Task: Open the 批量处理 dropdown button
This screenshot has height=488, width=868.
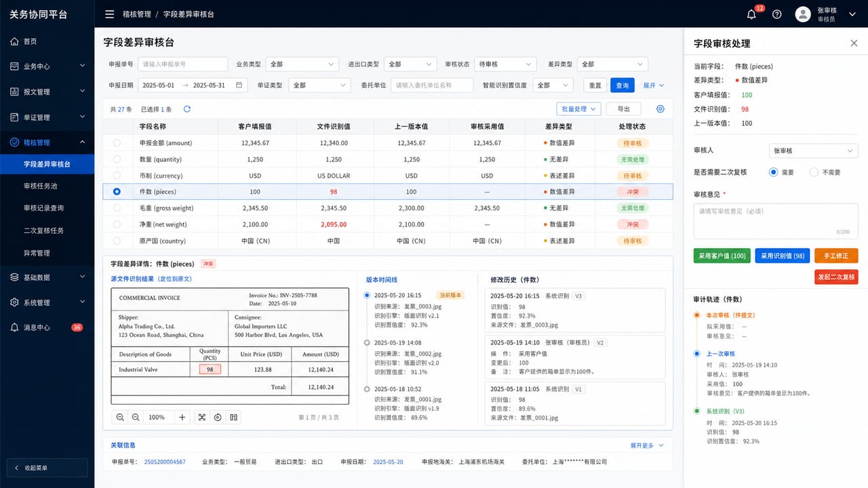Action: pyautogui.click(x=579, y=109)
